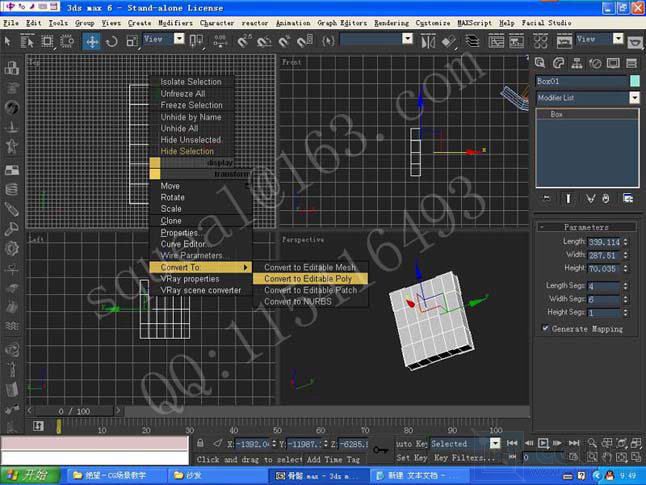The width and height of the screenshot is (646, 485).
Task: Click the Configure Modifier Sets icon
Action: (x=628, y=199)
